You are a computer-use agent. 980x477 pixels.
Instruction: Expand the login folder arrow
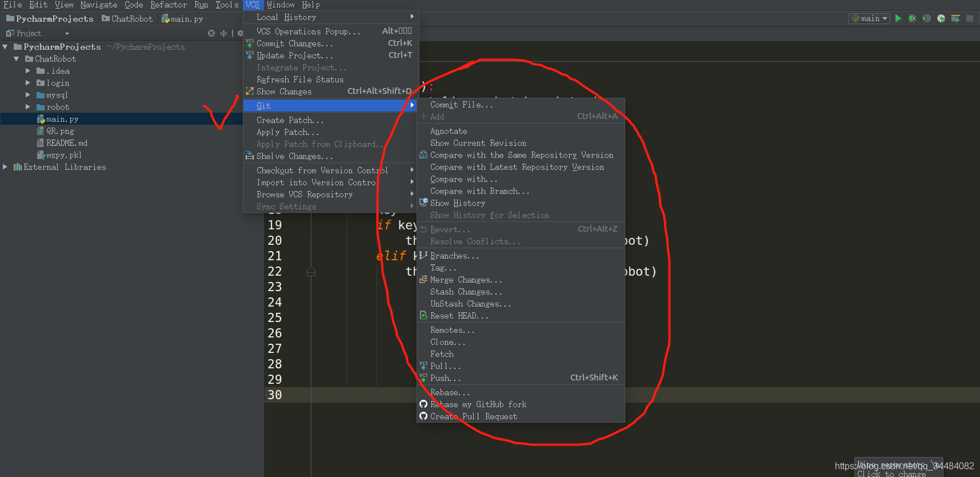(x=28, y=83)
